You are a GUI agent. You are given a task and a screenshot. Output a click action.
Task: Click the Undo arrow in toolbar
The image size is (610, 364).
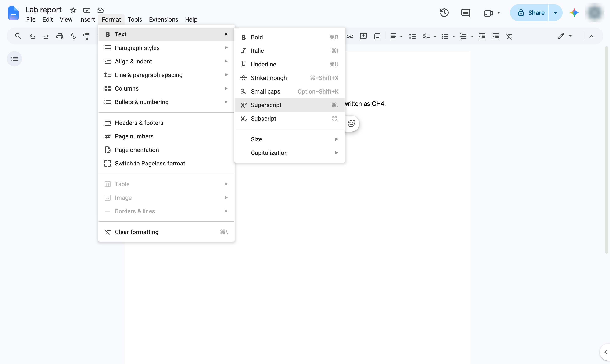coord(32,37)
